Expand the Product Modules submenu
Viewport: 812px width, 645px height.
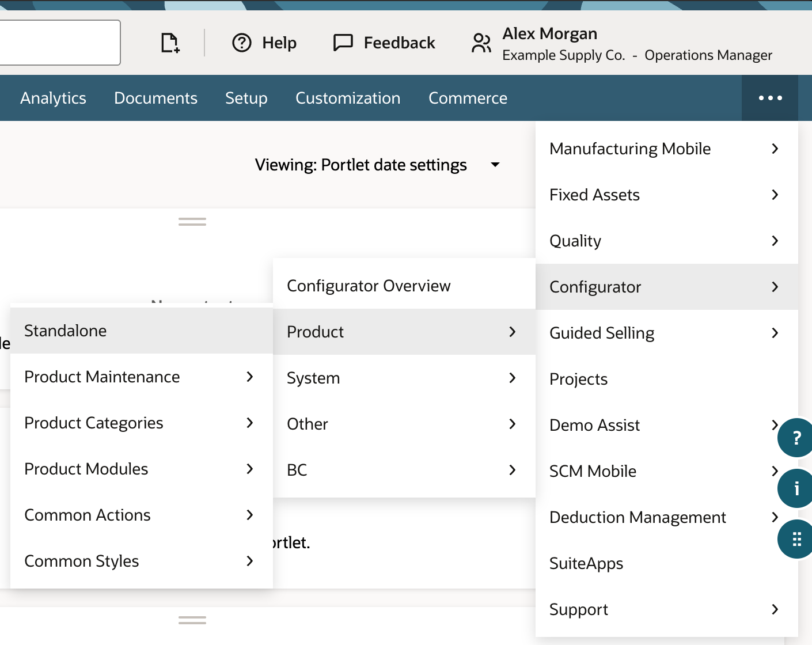pyautogui.click(x=142, y=469)
